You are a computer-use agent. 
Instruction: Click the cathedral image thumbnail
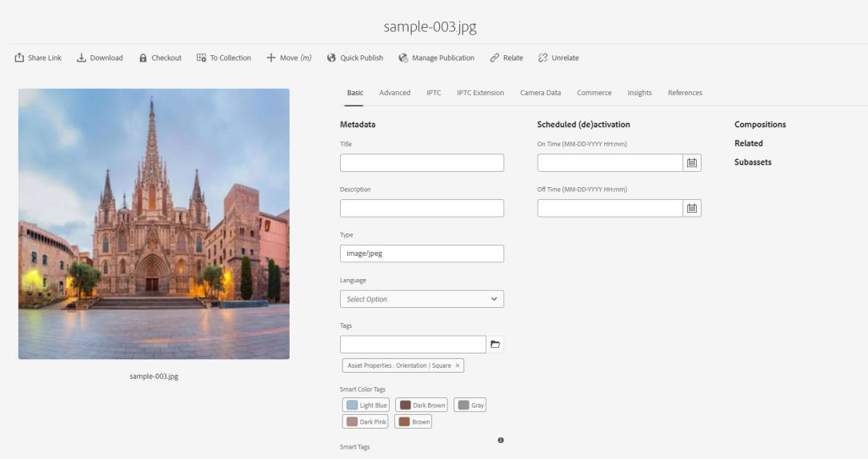tap(154, 224)
